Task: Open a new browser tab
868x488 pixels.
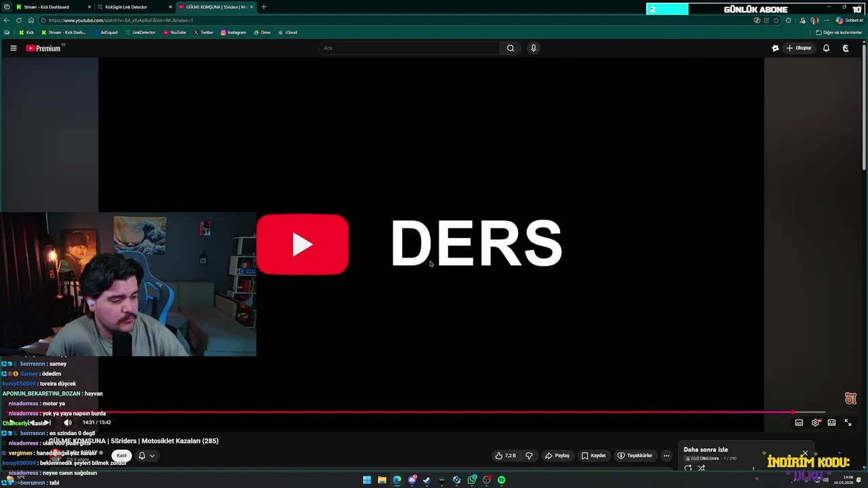Action: (264, 7)
